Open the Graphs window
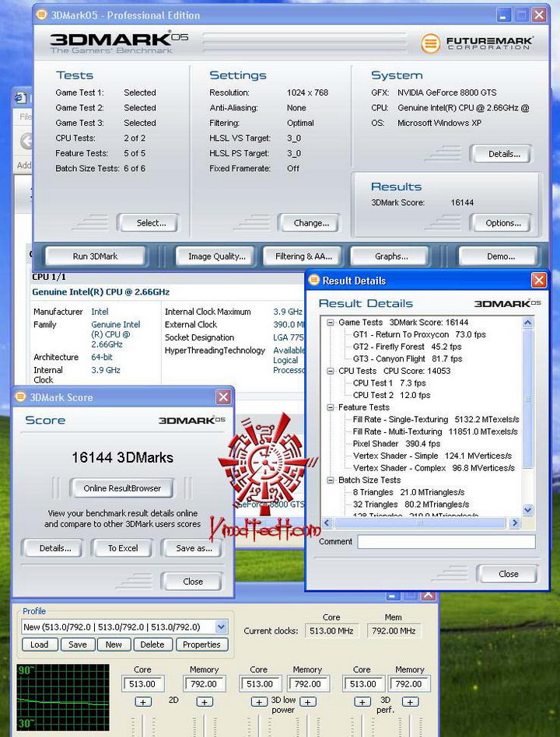 click(x=391, y=257)
